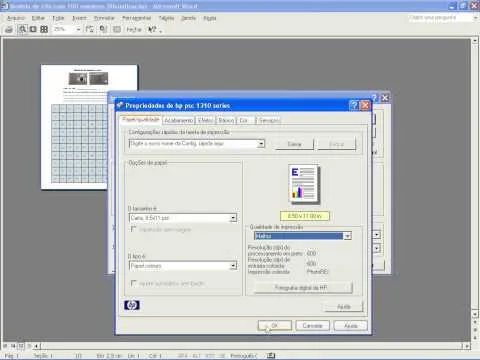Open the Ajuda menu in Word menu bar
Screen dimensions: 480x360
click(x=210, y=18)
